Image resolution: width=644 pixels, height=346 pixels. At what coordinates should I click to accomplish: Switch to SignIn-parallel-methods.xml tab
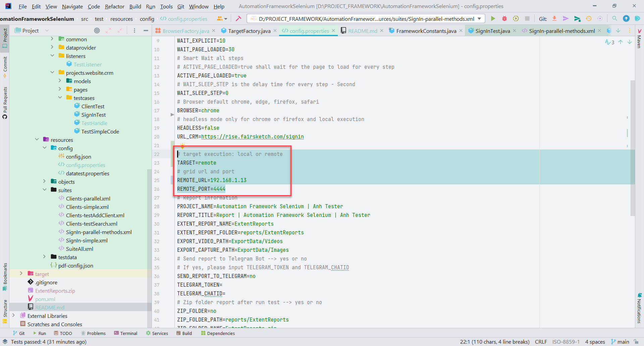pyautogui.click(x=562, y=31)
